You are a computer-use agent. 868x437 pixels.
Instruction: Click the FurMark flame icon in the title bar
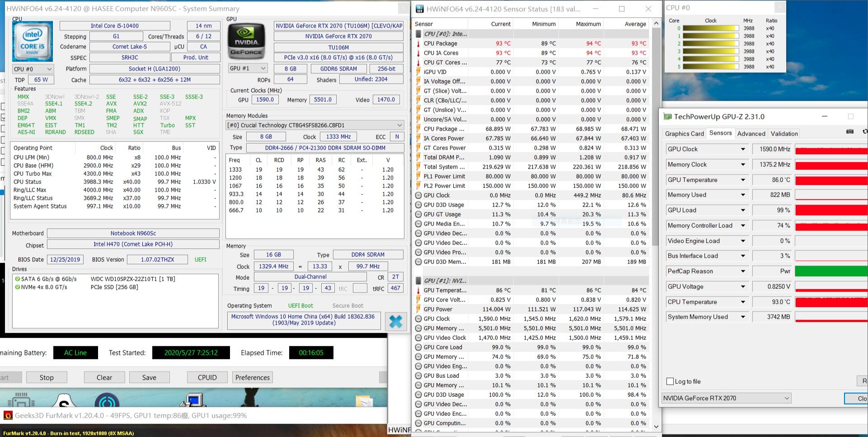tap(8, 415)
